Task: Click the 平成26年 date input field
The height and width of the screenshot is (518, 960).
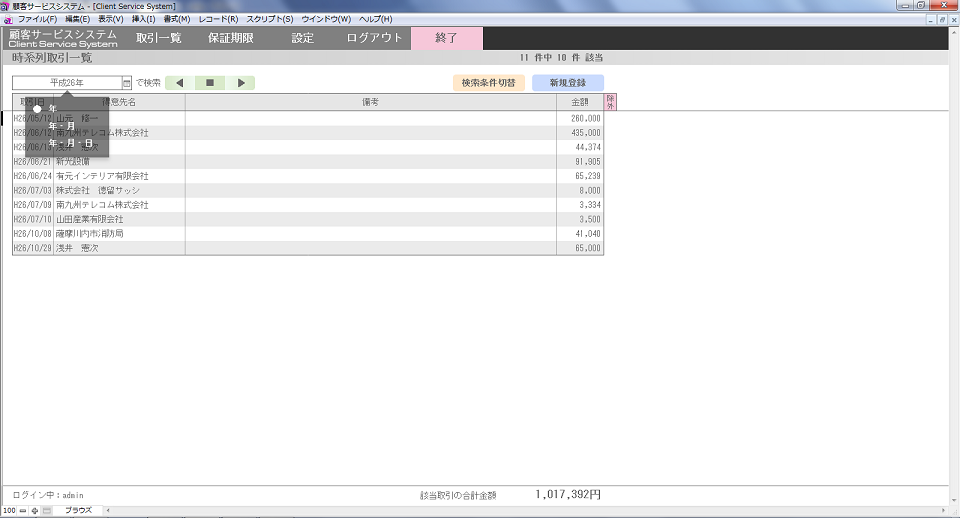Action: click(x=67, y=83)
